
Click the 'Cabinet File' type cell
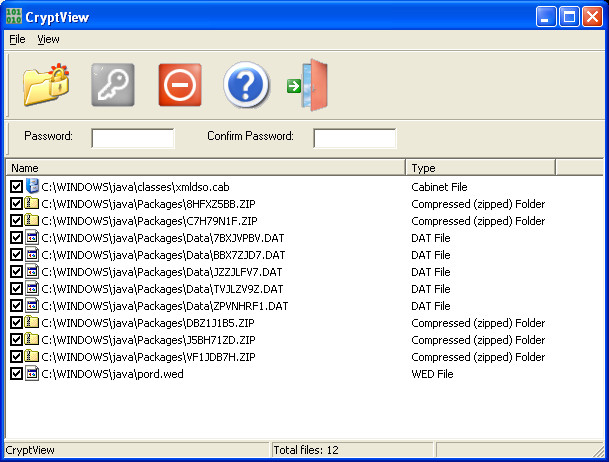coord(439,187)
